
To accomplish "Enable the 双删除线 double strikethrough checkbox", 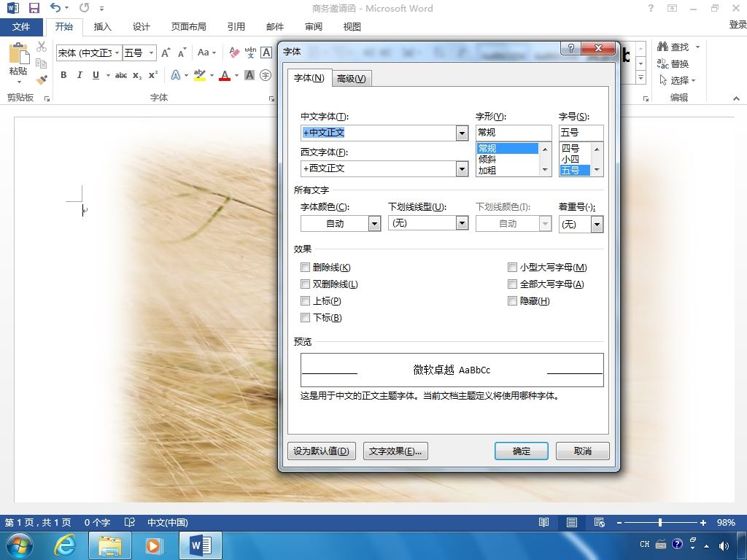I will (306, 284).
